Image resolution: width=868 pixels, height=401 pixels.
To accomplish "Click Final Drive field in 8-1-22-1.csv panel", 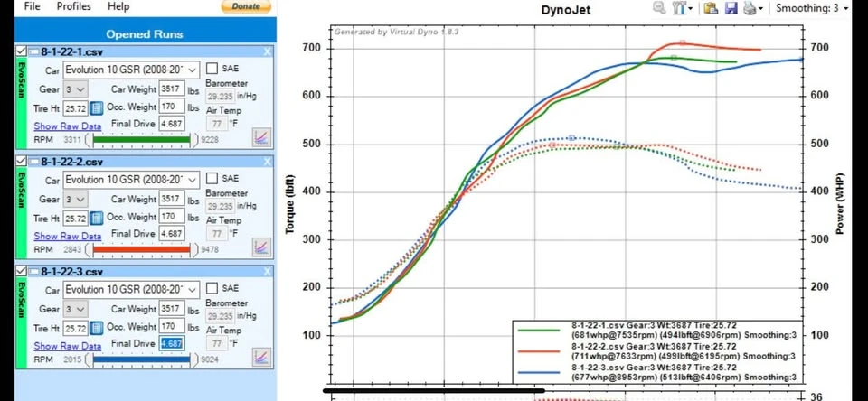I will click(x=172, y=124).
